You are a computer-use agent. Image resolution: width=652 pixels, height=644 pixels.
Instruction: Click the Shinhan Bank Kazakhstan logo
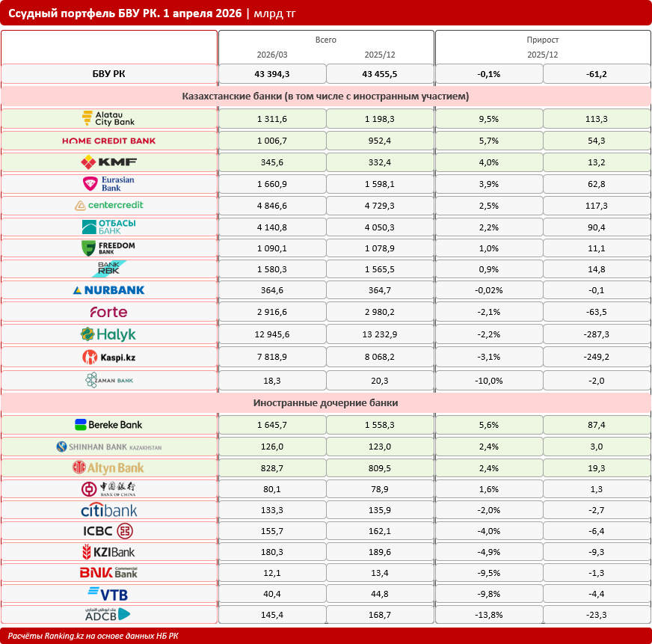click(x=108, y=447)
